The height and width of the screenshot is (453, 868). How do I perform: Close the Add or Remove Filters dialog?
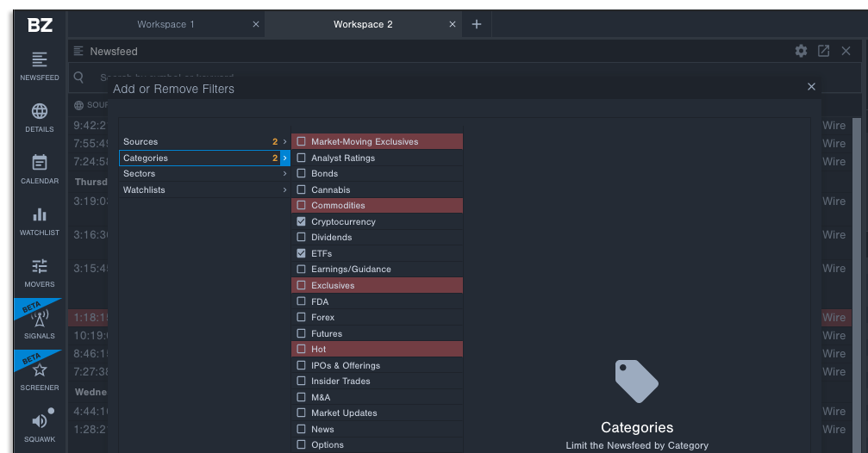click(811, 87)
